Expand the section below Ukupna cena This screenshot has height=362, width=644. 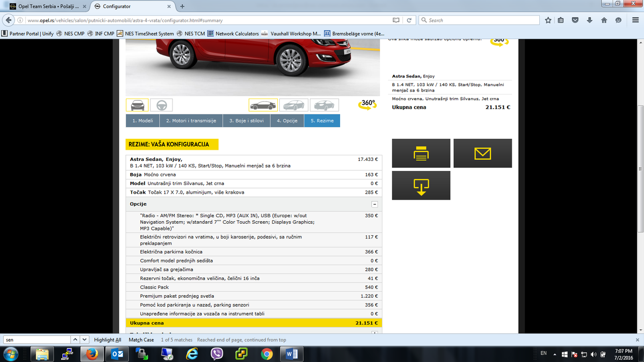click(374, 332)
